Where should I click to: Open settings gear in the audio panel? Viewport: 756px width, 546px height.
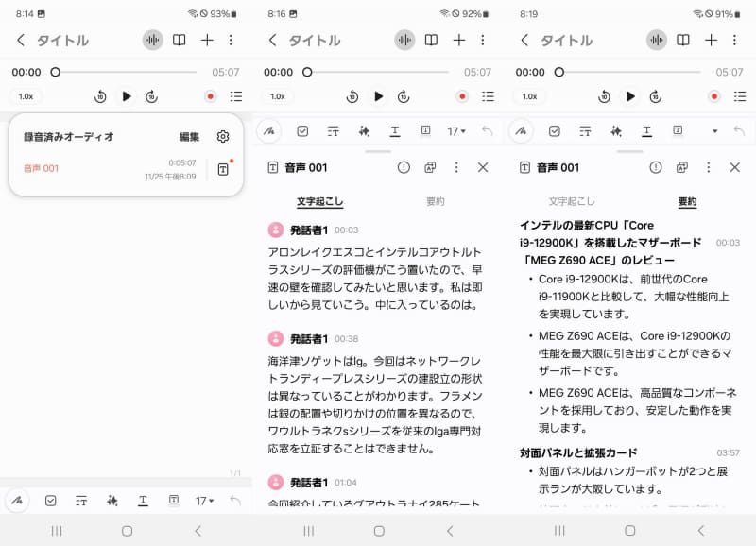pyautogui.click(x=223, y=136)
